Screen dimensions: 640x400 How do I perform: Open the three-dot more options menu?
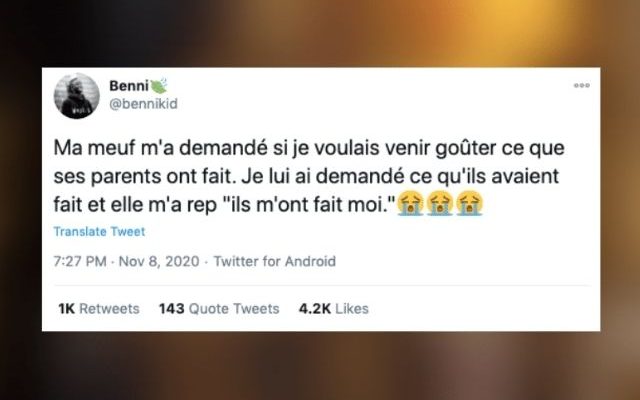[x=582, y=85]
